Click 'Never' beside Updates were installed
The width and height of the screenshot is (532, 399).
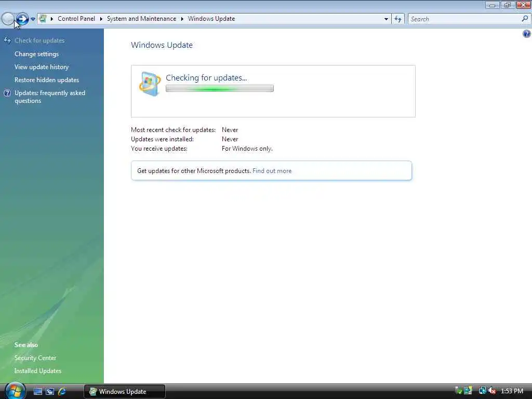tap(230, 139)
